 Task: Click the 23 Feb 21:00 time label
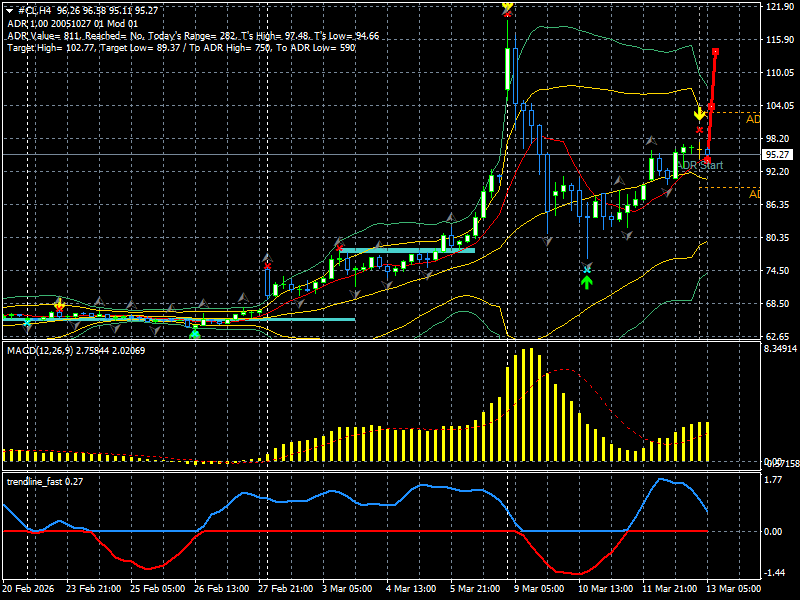(93, 588)
